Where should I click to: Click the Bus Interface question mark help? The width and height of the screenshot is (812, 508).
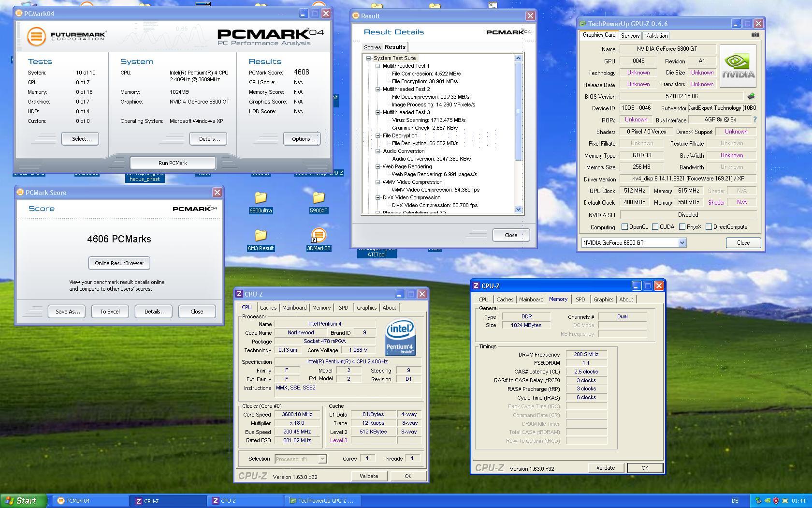pyautogui.click(x=754, y=120)
